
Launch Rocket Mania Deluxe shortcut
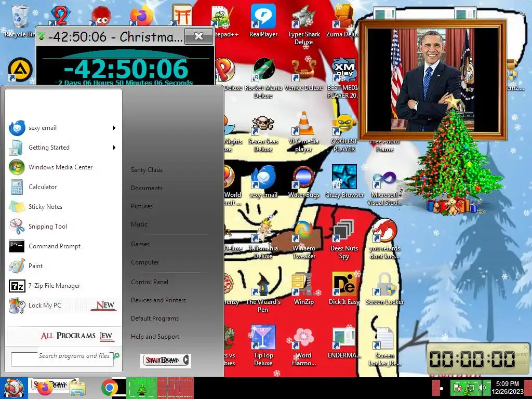coord(263,78)
